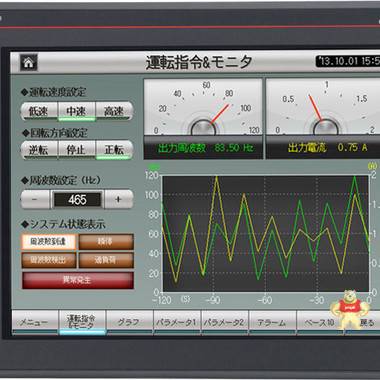Click the 運転速度設定 section heading
Viewport: 380px width, 380px height.
[x=53, y=92]
